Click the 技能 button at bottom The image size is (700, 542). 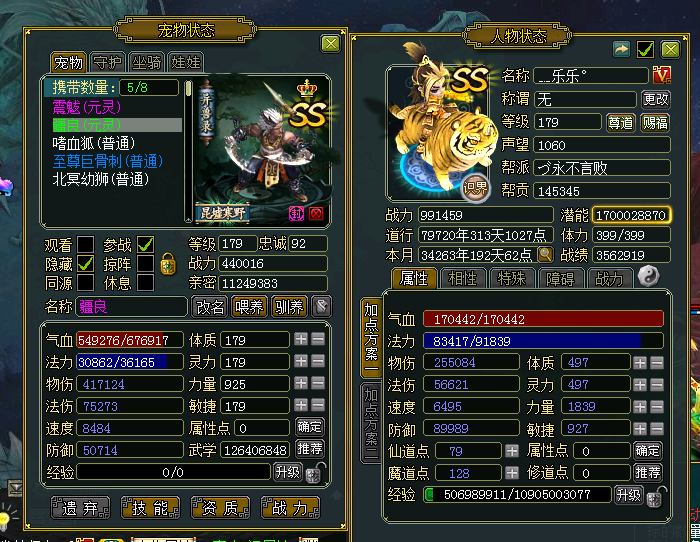[150, 508]
